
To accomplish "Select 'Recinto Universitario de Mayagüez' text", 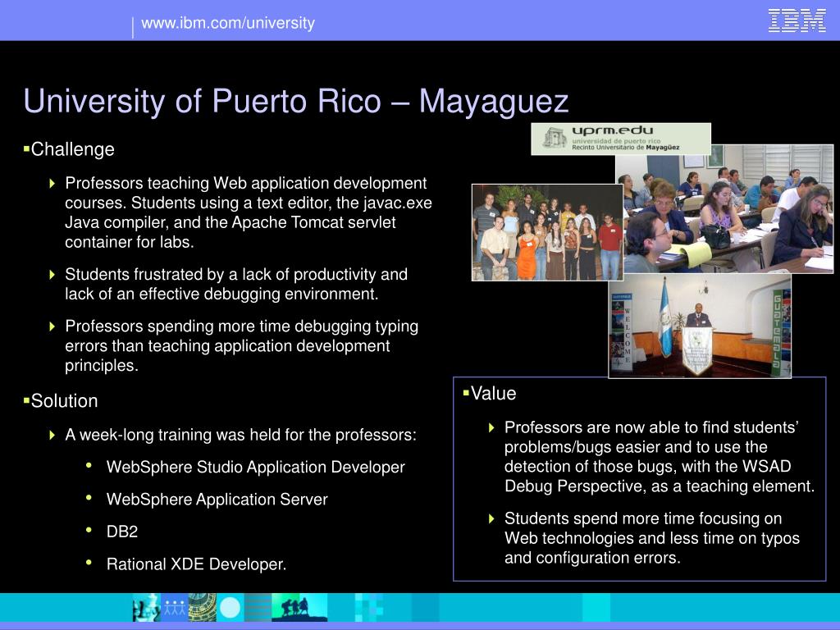I will click(625, 148).
